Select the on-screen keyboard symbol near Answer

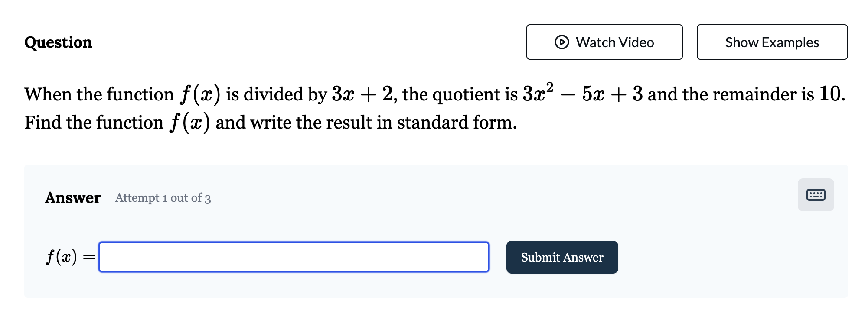815,195
